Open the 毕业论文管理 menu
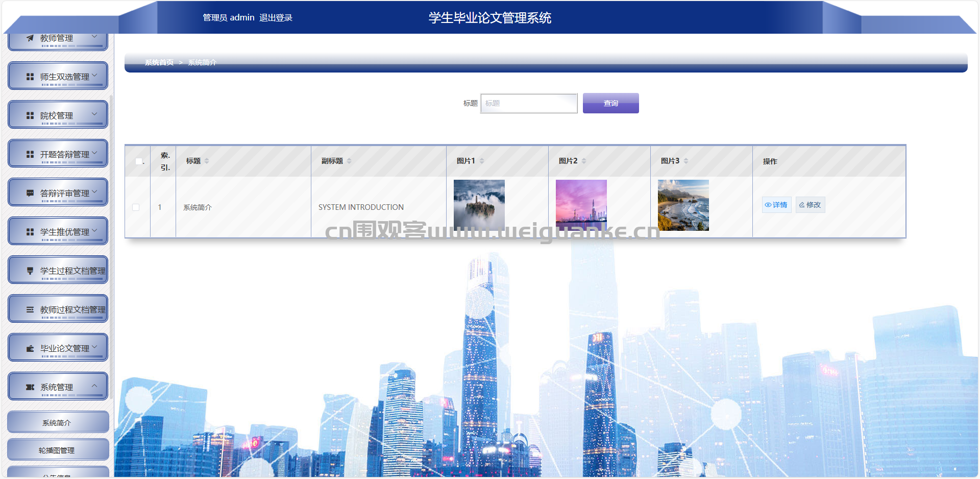This screenshot has height=479, width=980. 58,347
